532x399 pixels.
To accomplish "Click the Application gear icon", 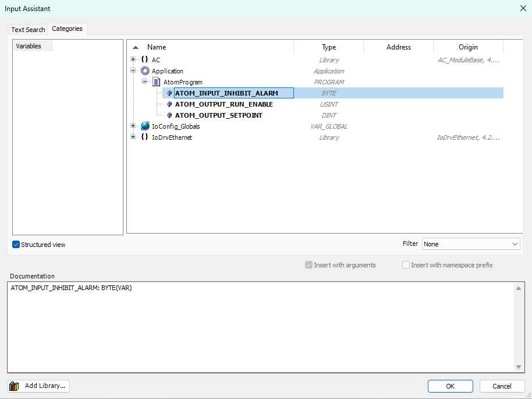I will click(145, 71).
